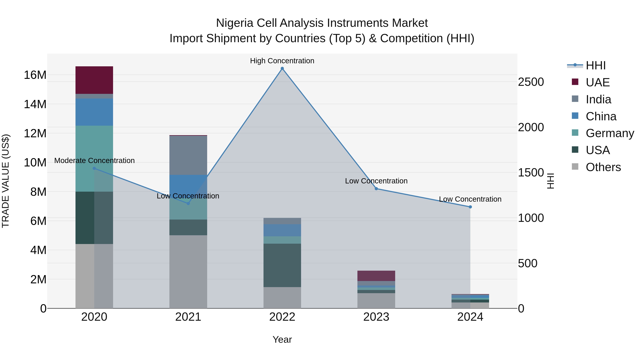Select the Others segment of the 2023 bar

376,301
